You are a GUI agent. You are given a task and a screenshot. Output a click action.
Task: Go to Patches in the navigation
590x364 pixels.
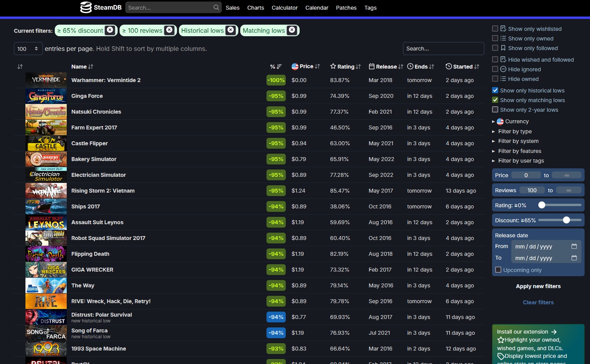pyautogui.click(x=346, y=8)
